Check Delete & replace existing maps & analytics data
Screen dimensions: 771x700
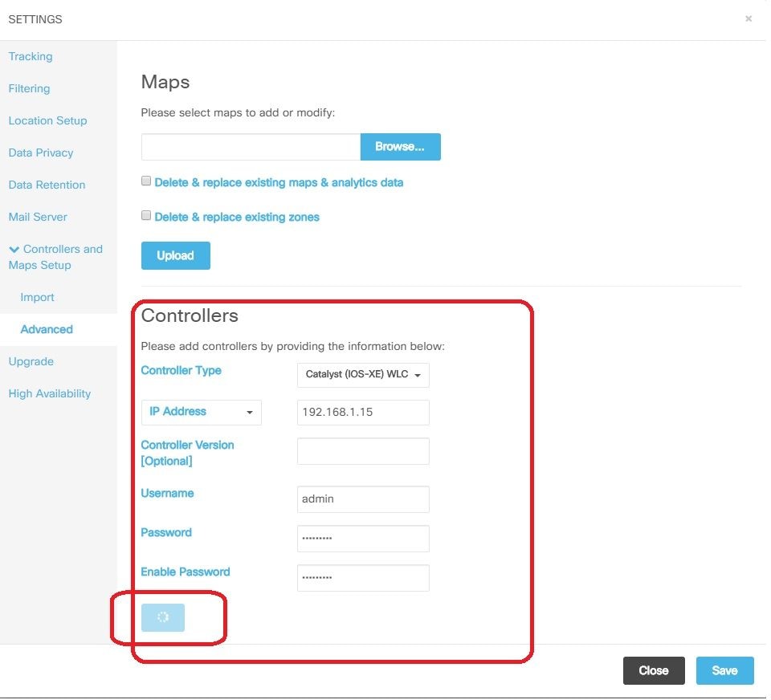pos(146,181)
